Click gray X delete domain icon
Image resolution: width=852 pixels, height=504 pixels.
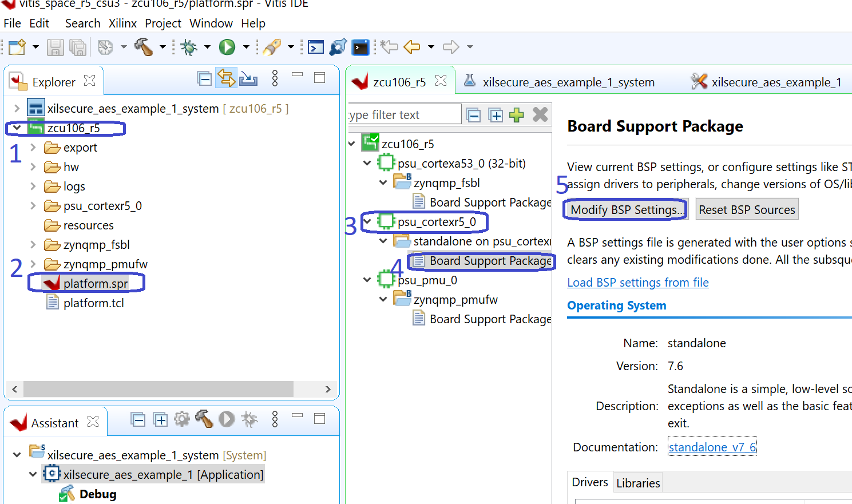tap(540, 114)
